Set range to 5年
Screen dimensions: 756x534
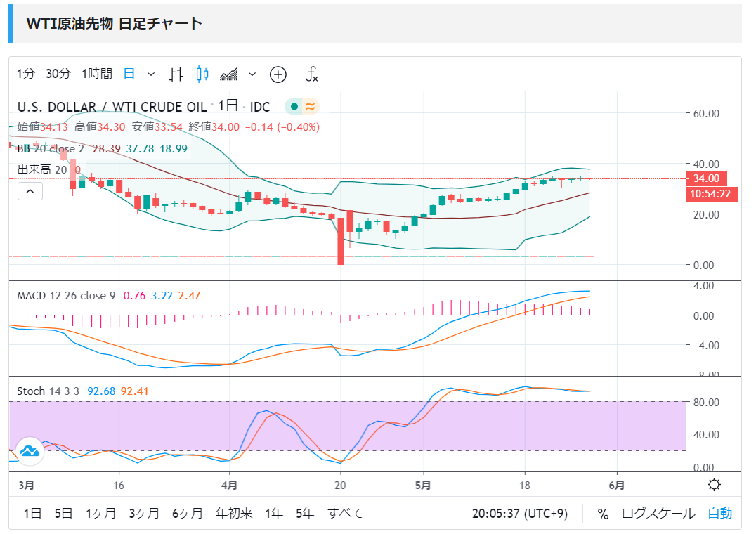[305, 514]
